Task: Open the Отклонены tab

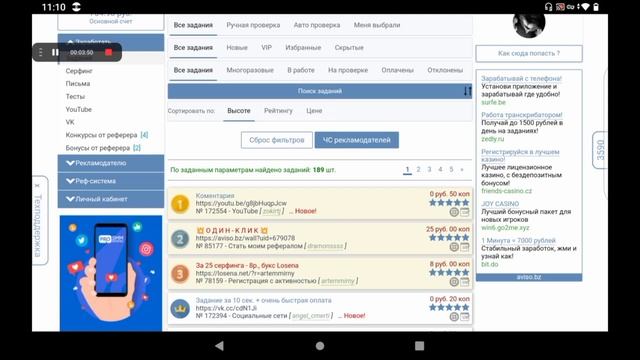Action: pyautogui.click(x=445, y=70)
